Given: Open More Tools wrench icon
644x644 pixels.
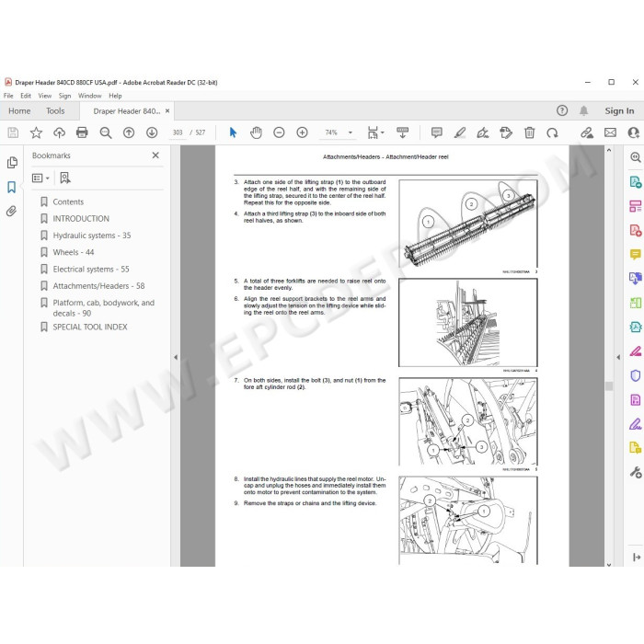Looking at the screenshot, I should 636,472.
